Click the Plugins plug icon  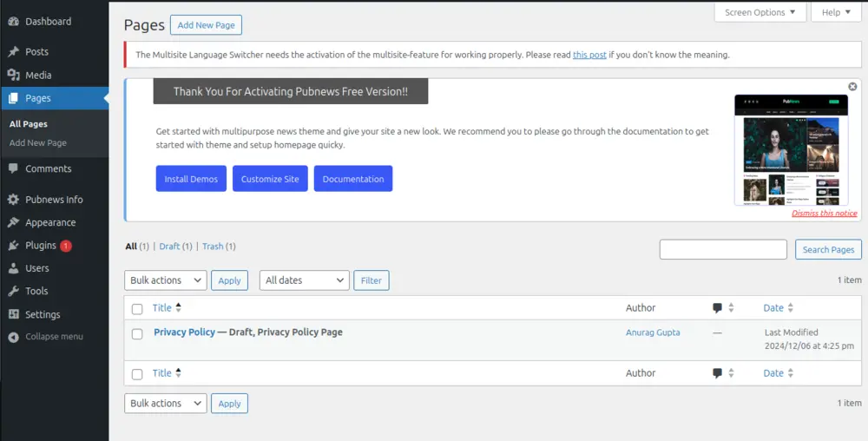13,245
